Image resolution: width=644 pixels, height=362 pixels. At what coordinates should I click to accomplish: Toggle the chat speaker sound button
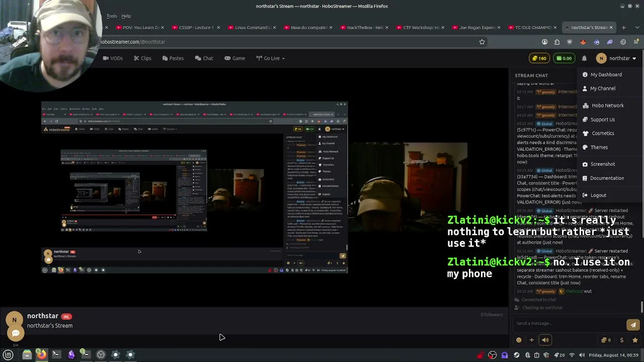545,340
